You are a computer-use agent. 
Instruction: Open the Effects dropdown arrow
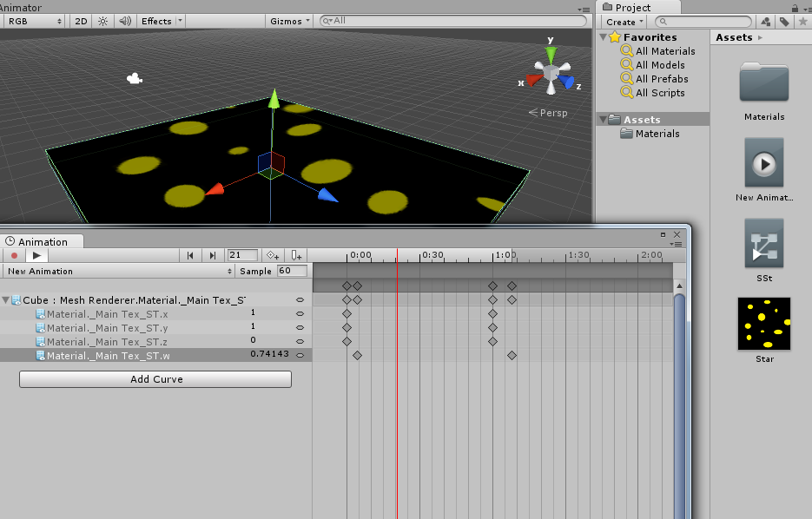(x=180, y=21)
